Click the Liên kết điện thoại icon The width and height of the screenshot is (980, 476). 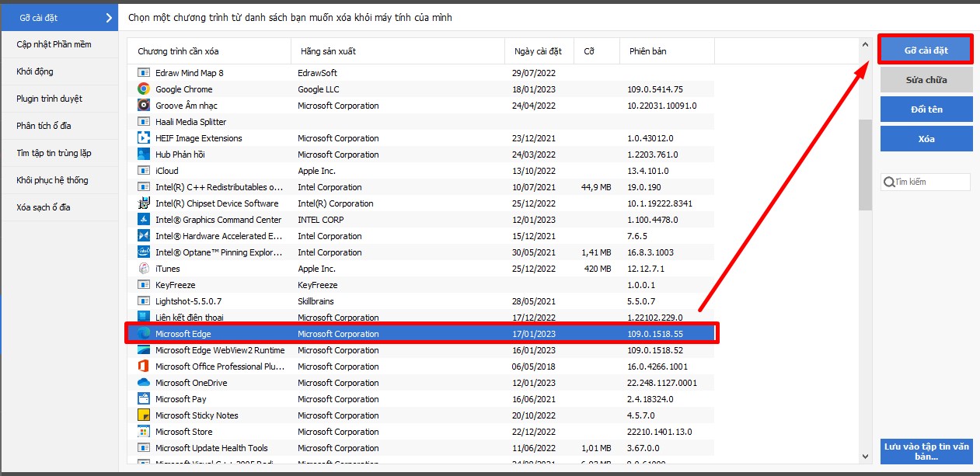point(143,318)
